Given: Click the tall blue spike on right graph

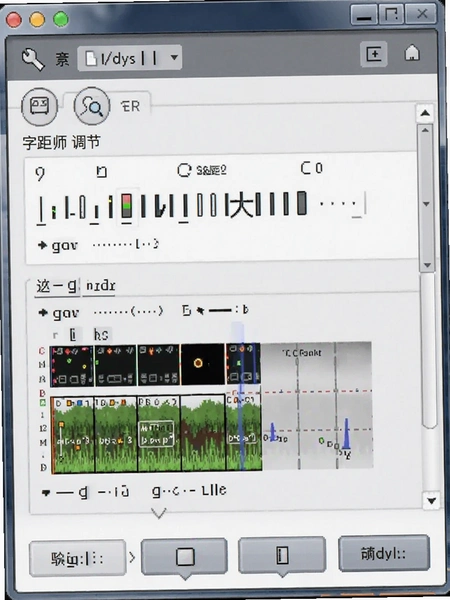Looking at the screenshot, I should (x=346, y=433).
